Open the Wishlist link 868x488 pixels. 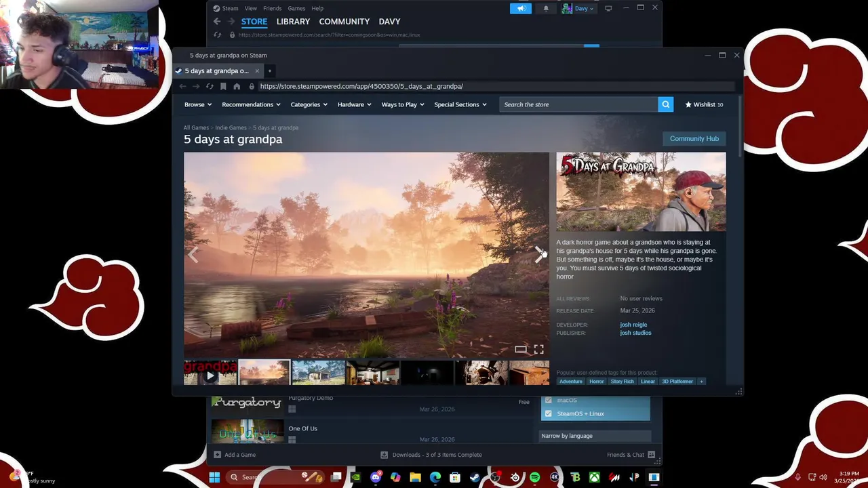[705, 104]
